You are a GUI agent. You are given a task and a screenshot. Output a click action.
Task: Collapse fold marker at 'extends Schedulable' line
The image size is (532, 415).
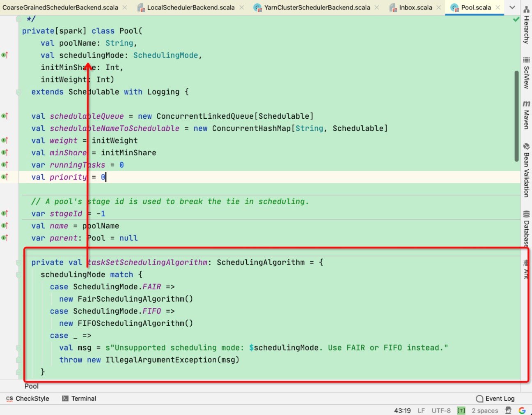pos(18,92)
